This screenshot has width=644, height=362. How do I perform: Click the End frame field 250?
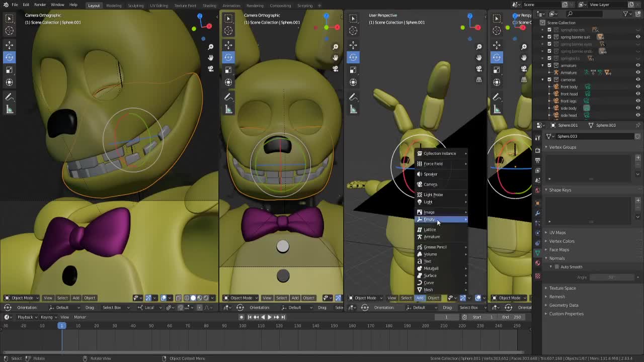[511, 317]
